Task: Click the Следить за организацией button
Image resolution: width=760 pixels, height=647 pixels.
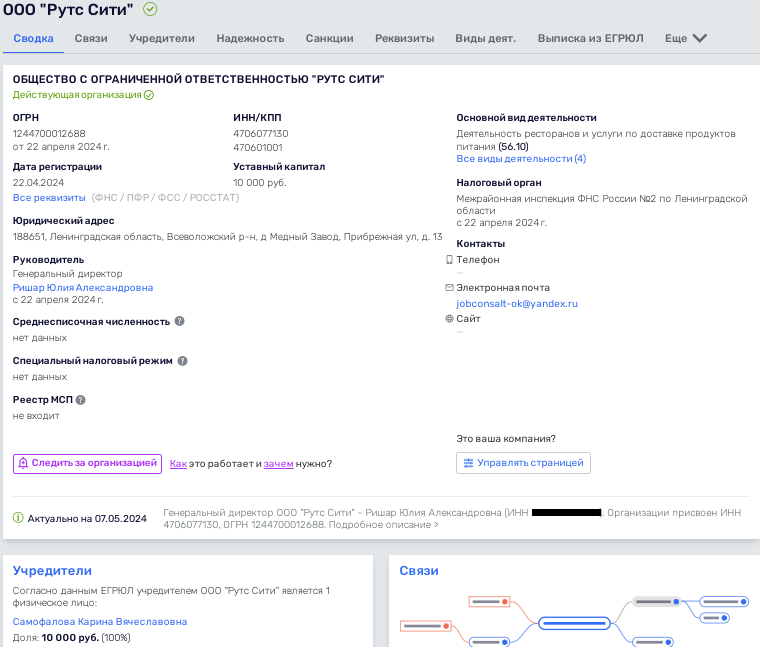Action: click(87, 464)
